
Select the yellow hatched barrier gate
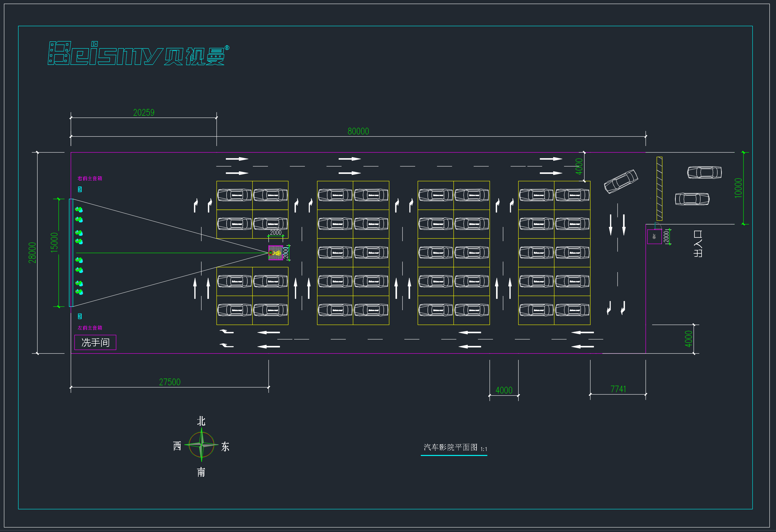(660, 189)
